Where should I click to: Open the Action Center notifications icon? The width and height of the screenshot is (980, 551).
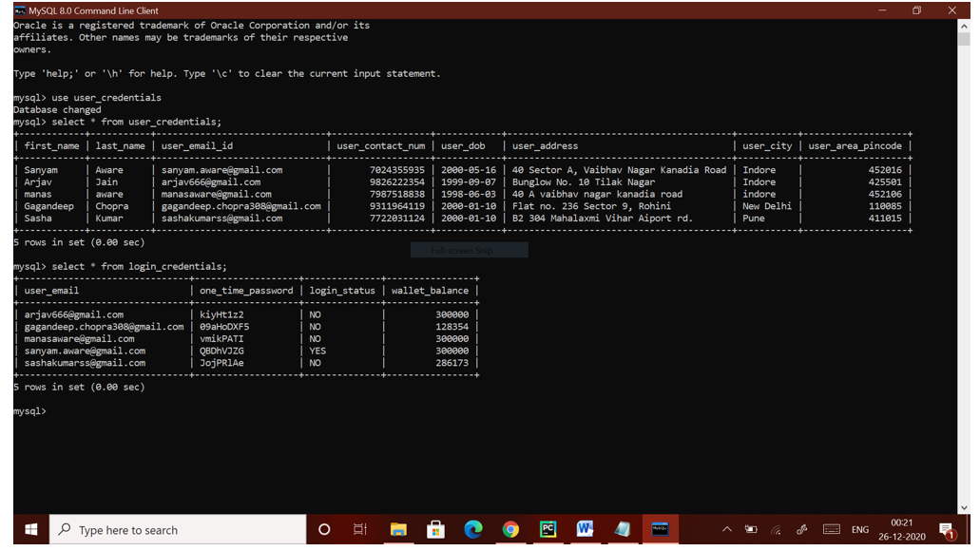coord(947,530)
